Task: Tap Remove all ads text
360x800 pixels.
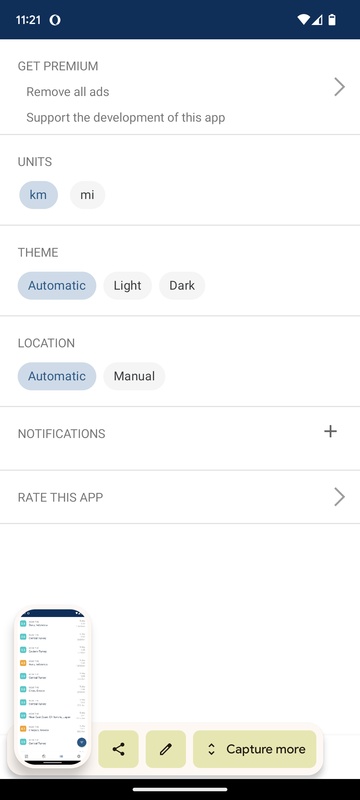Action: [x=68, y=92]
